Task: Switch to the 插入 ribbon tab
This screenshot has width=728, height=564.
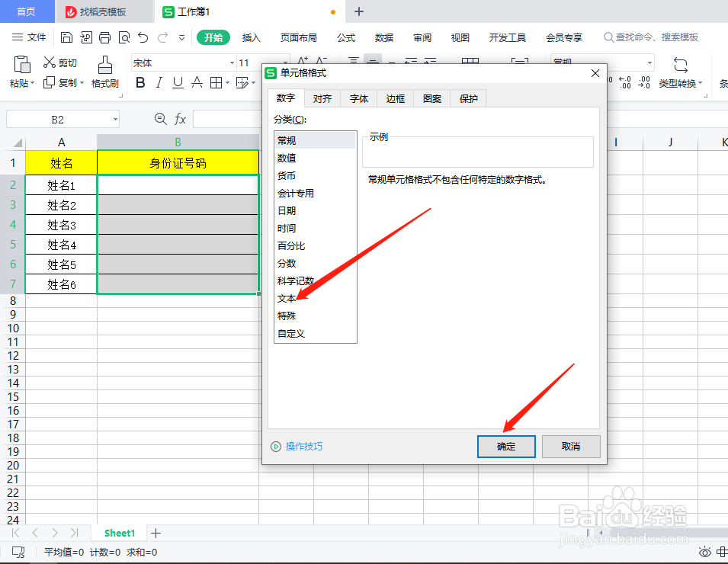Action: coord(252,37)
